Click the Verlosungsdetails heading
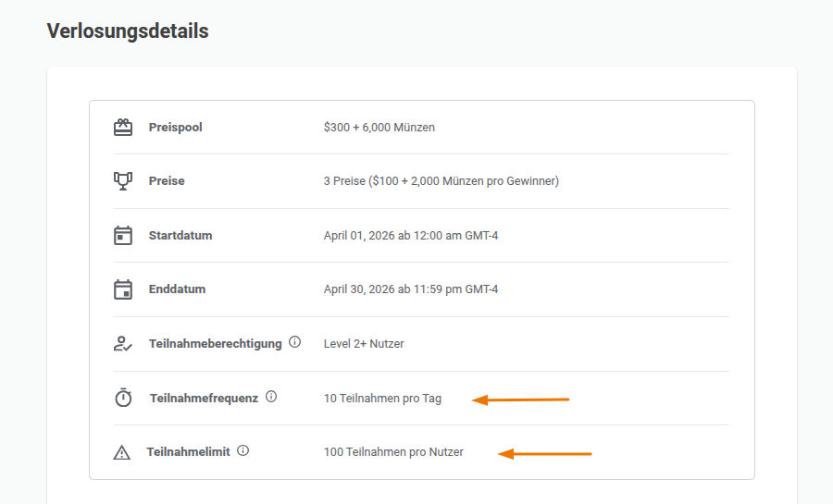Viewport: 833px width, 504px height. coord(128,31)
